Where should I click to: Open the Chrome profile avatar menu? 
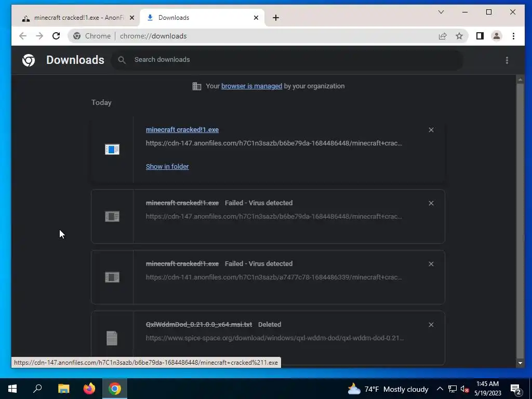496,36
